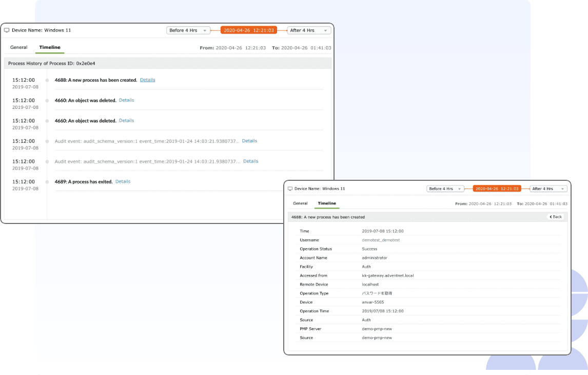Screen dimensions: 588x375
Task: Open Details for the 4688 new process event
Action: 147,80
